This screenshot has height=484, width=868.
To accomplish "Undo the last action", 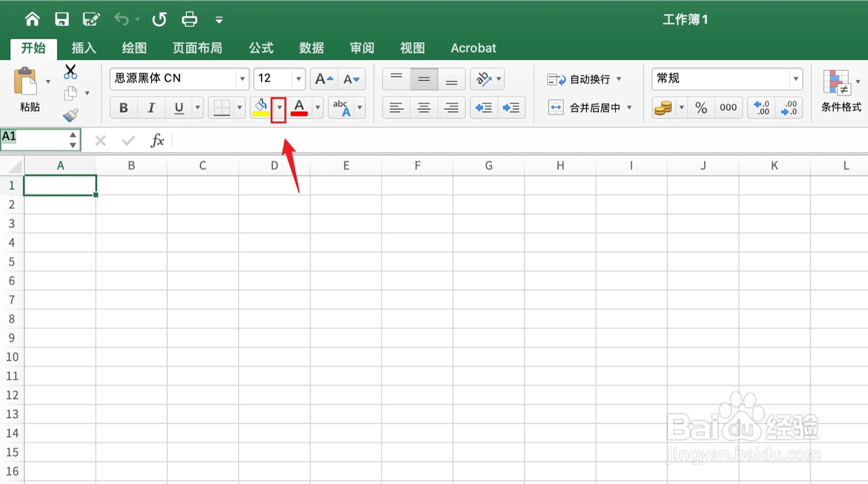I will (x=122, y=20).
